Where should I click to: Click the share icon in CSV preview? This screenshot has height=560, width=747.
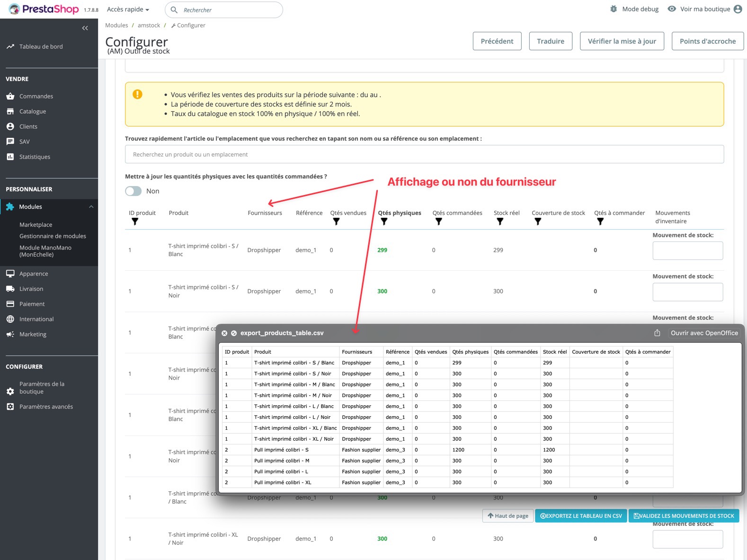click(x=657, y=333)
